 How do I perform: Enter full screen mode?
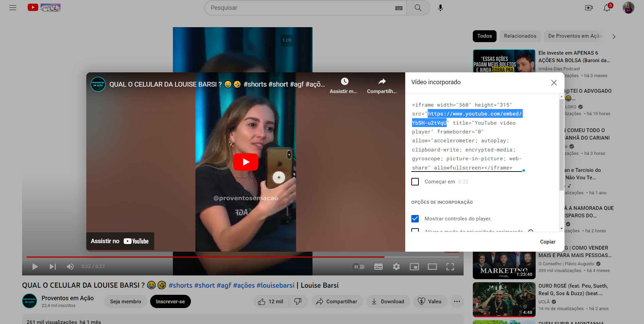(x=450, y=267)
